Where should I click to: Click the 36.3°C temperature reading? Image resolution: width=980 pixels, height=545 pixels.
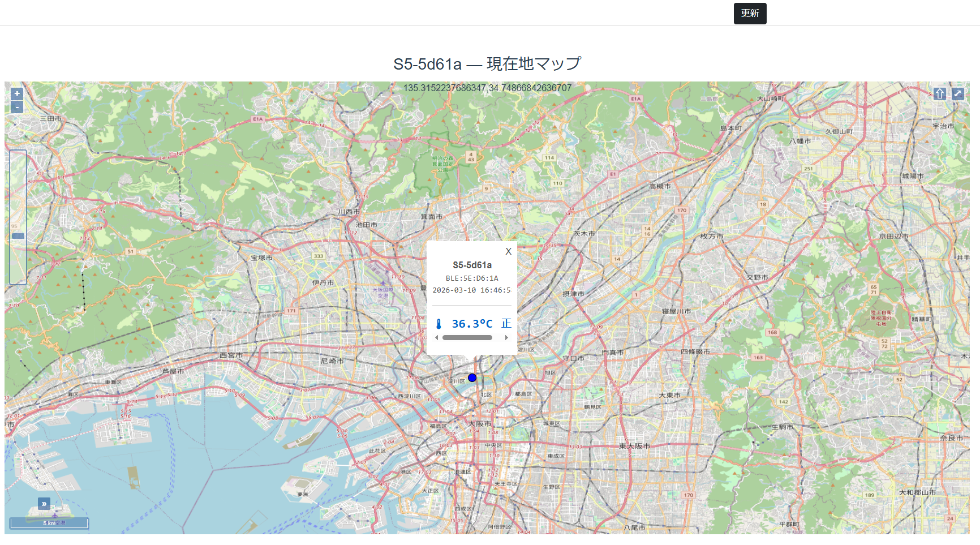click(x=472, y=324)
